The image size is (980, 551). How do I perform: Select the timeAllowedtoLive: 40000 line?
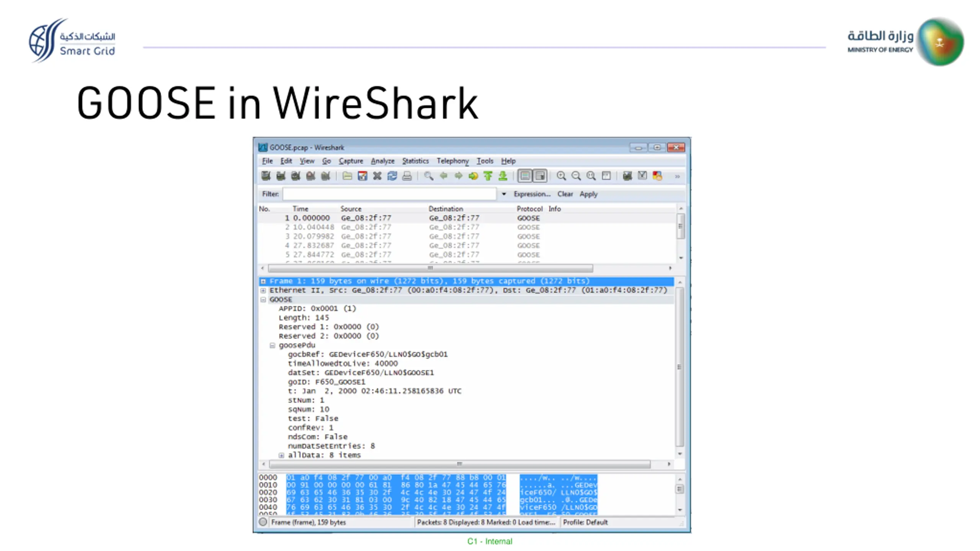pos(343,364)
